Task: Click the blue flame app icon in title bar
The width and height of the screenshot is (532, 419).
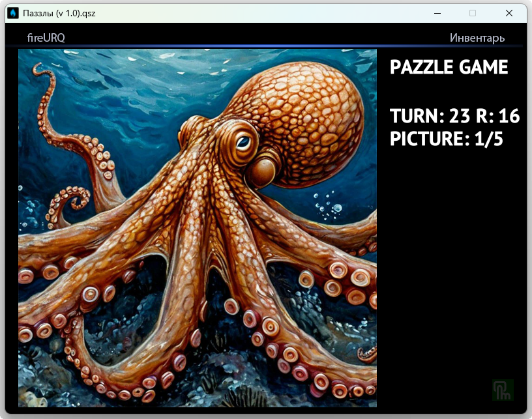Action: [x=12, y=12]
